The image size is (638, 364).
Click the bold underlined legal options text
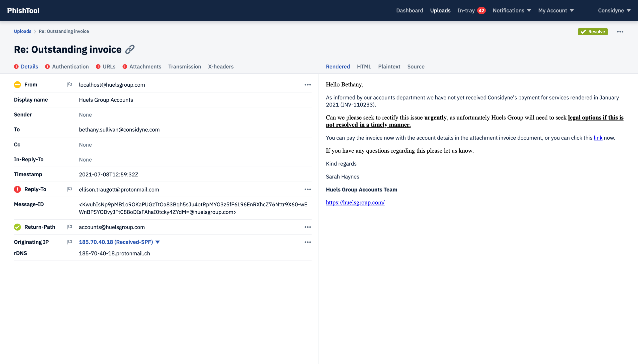tap(474, 121)
